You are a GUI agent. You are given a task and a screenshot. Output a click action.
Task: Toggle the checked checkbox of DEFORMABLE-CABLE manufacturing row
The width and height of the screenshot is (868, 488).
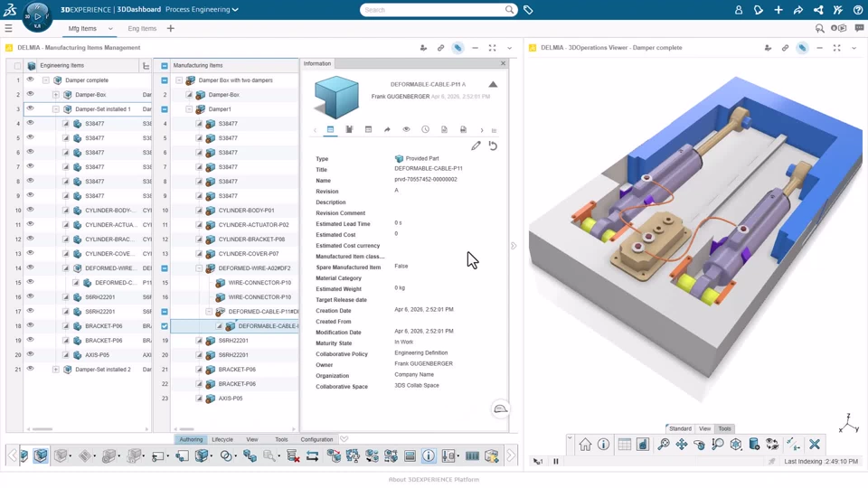coord(165,326)
